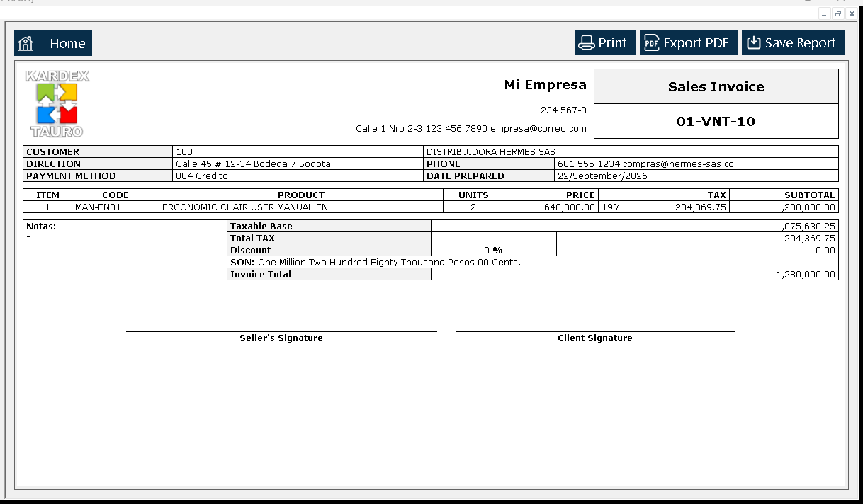
Task: Click the PAYMENT METHOD label
Action: click(x=71, y=176)
